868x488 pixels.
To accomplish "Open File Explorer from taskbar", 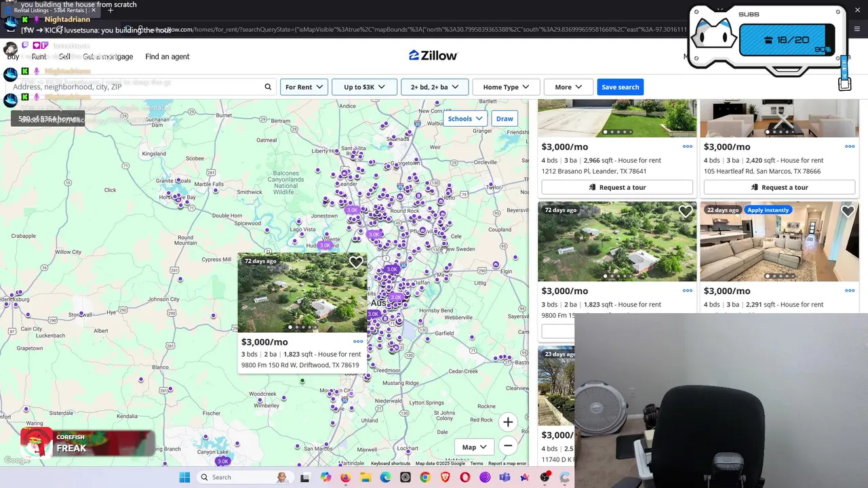I will (x=366, y=477).
